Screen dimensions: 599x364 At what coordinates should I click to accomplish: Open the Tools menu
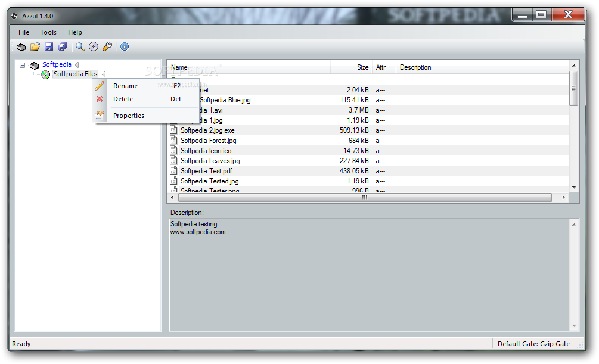point(48,32)
